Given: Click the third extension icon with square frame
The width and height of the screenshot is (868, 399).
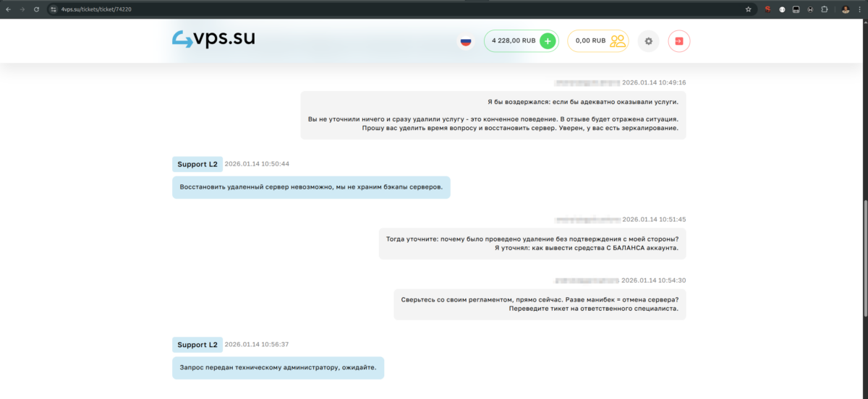Looking at the screenshot, I should pos(796,9).
